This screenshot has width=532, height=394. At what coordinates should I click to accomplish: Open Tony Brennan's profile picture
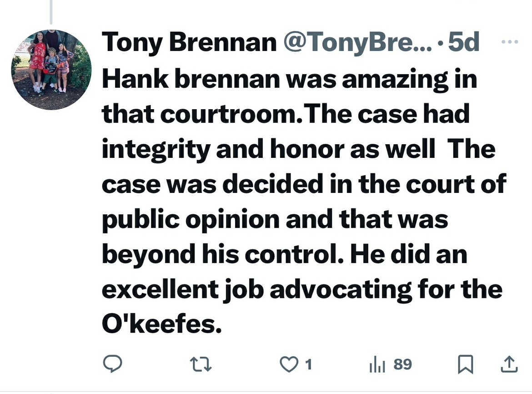tap(51, 70)
